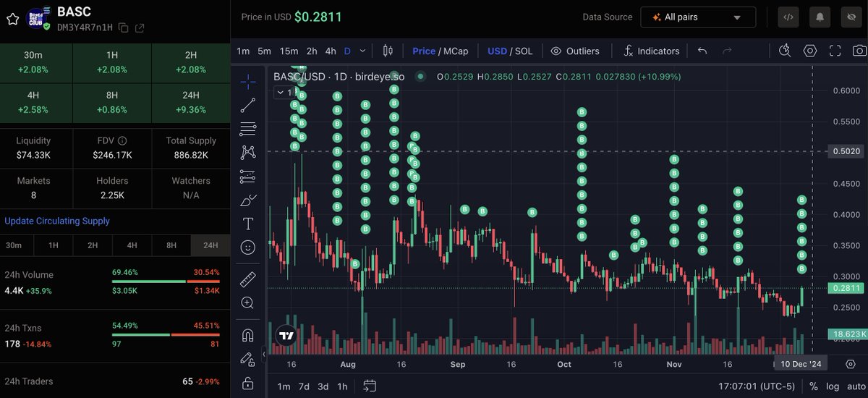
Task: Open the TradingView logo link
Action: coord(287,336)
